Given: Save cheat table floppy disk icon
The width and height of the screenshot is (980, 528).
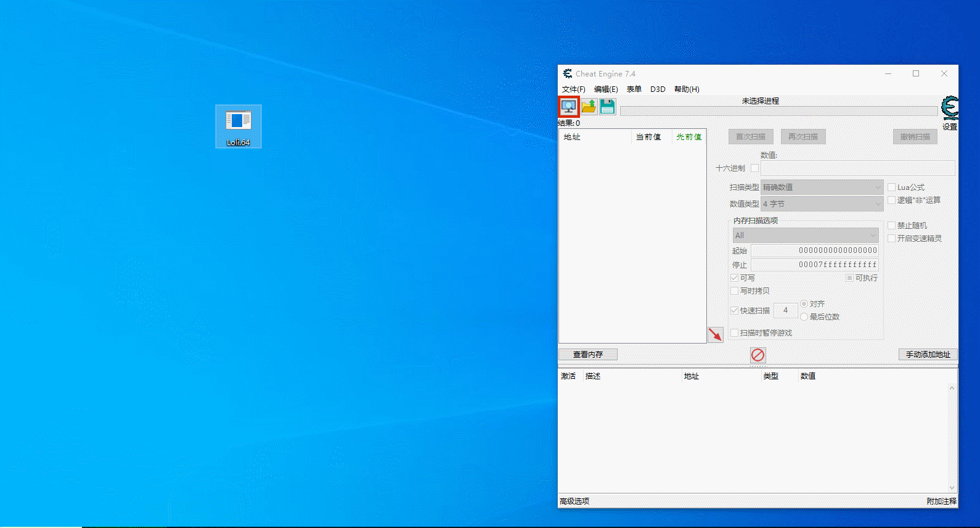Looking at the screenshot, I should click(608, 107).
